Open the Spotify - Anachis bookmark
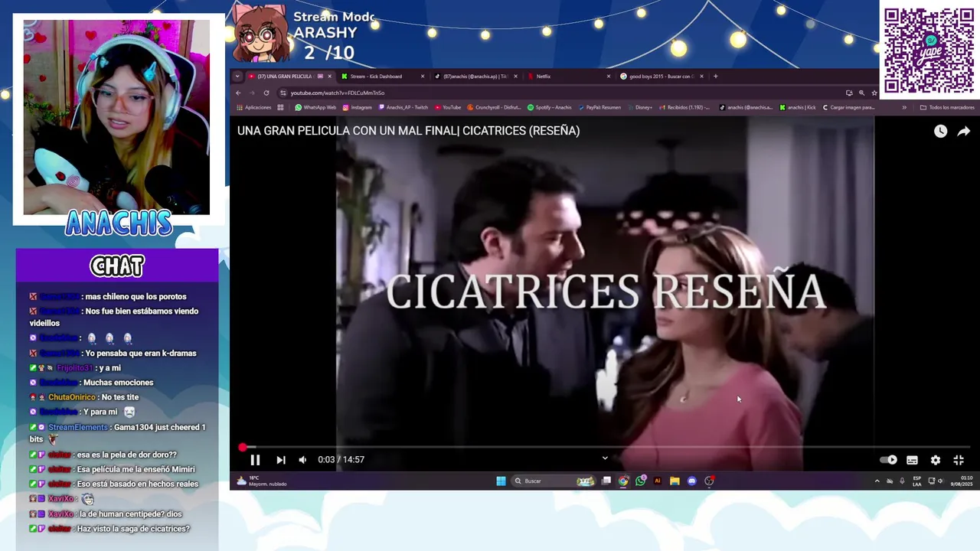Viewport: 980px width, 551px height. tap(550, 108)
